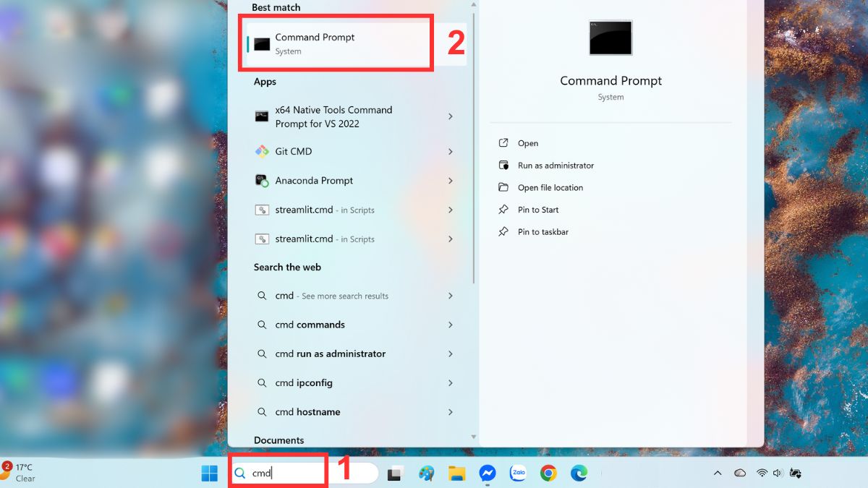This screenshot has height=488, width=868.
Task: Open Task View from the taskbar
Action: click(x=395, y=474)
